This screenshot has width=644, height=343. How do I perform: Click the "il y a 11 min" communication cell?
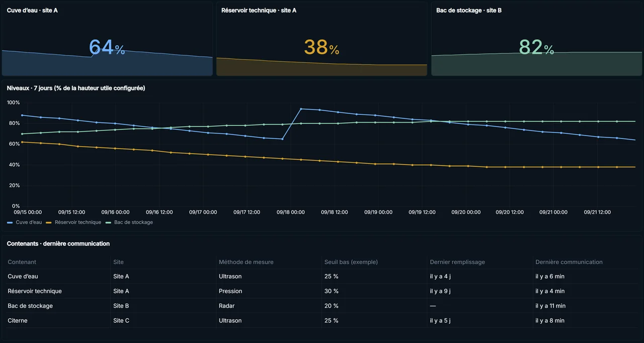tap(551, 306)
